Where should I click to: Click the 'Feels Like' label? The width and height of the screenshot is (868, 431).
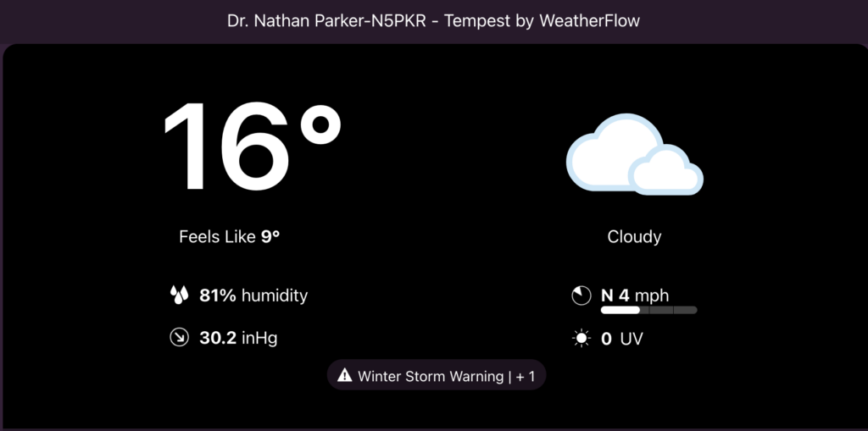(x=217, y=236)
